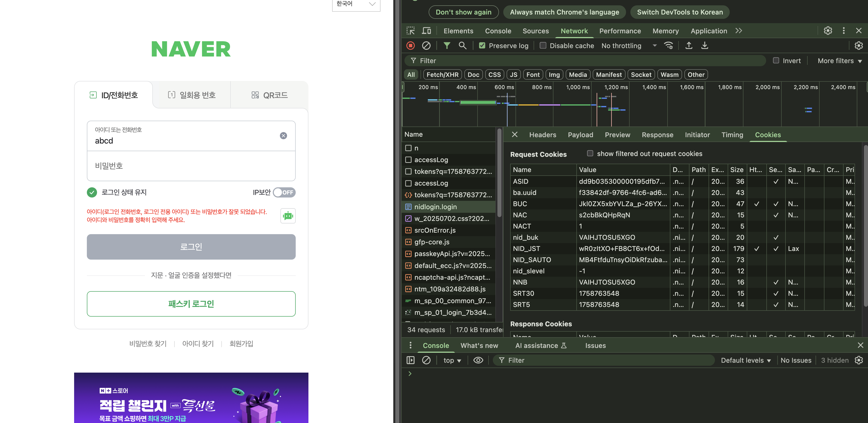Click the 3 hidden messages indicator
Viewport: 868px width, 423px height.
click(x=835, y=360)
